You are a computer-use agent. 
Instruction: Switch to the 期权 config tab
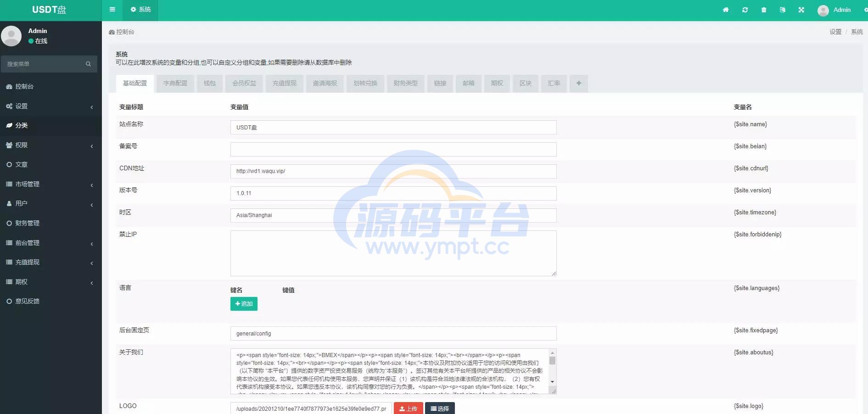click(497, 84)
